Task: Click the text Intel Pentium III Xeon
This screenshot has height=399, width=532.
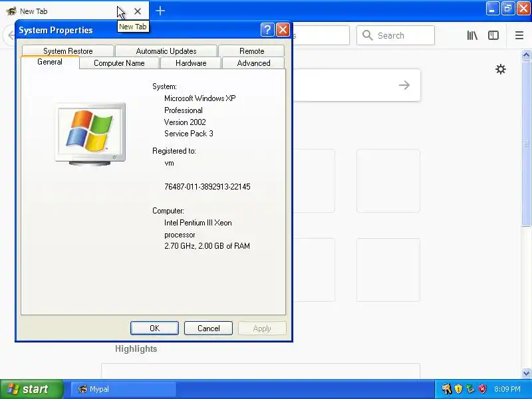Action: coord(198,223)
